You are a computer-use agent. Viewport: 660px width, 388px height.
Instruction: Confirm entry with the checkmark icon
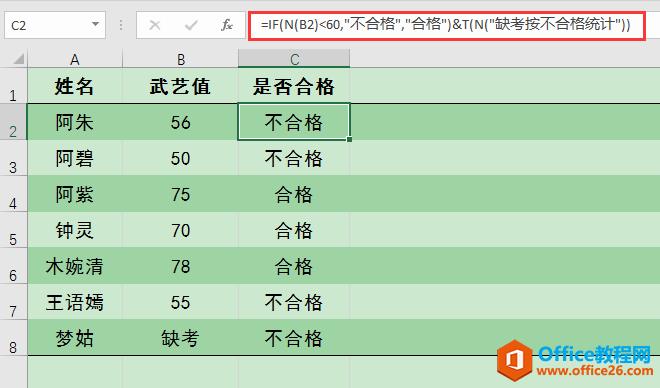pyautogui.click(x=191, y=25)
